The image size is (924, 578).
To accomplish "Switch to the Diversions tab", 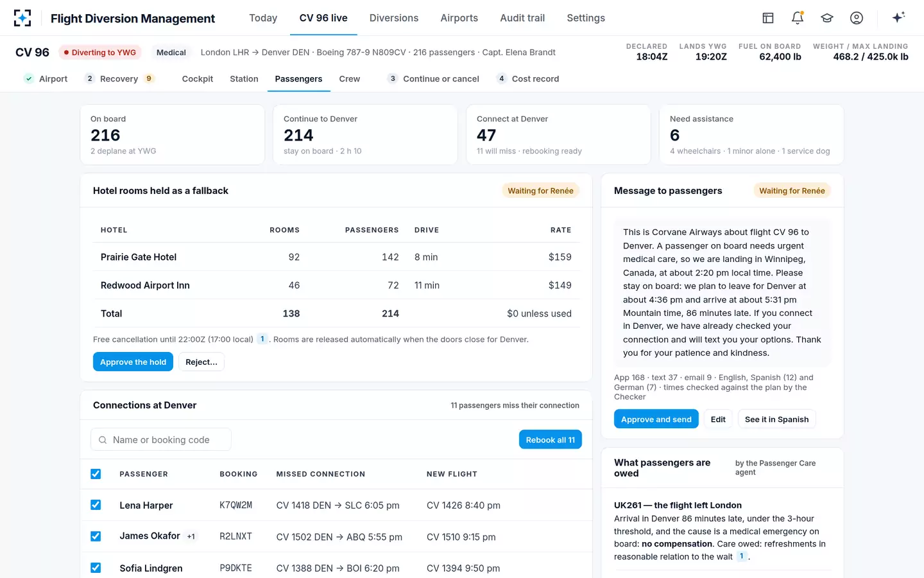I will [394, 18].
